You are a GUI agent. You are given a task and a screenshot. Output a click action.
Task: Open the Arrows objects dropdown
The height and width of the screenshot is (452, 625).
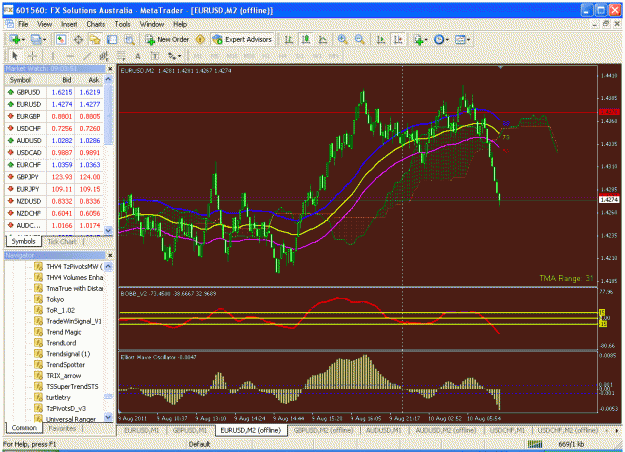click(x=175, y=56)
